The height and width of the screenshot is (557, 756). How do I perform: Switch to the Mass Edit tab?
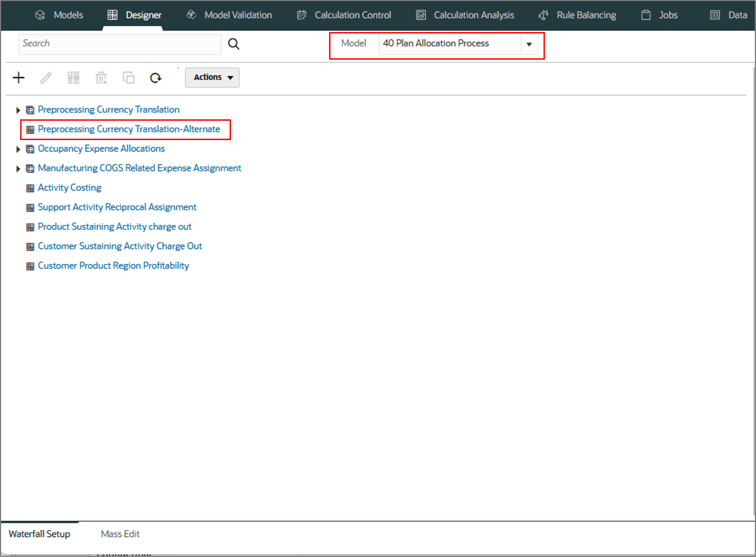click(x=120, y=534)
